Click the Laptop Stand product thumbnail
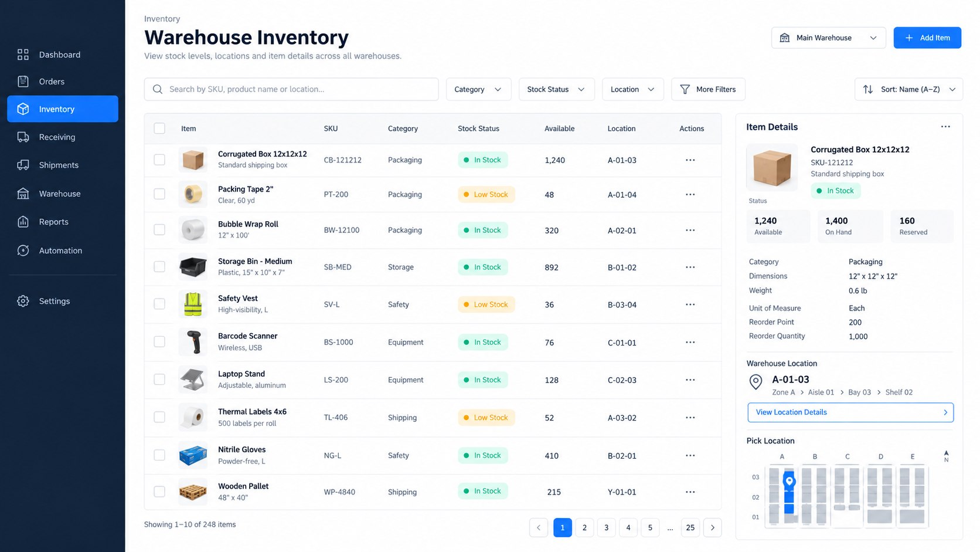 (x=193, y=380)
